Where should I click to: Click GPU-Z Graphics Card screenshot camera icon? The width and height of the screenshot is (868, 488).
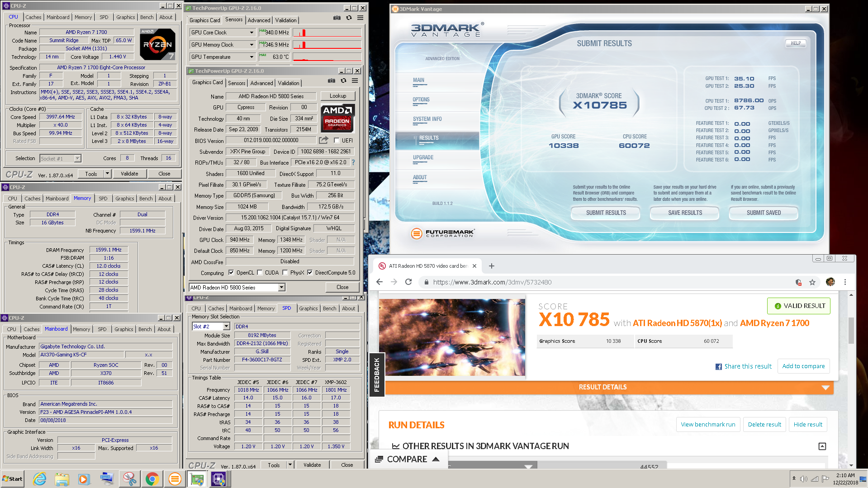point(332,81)
